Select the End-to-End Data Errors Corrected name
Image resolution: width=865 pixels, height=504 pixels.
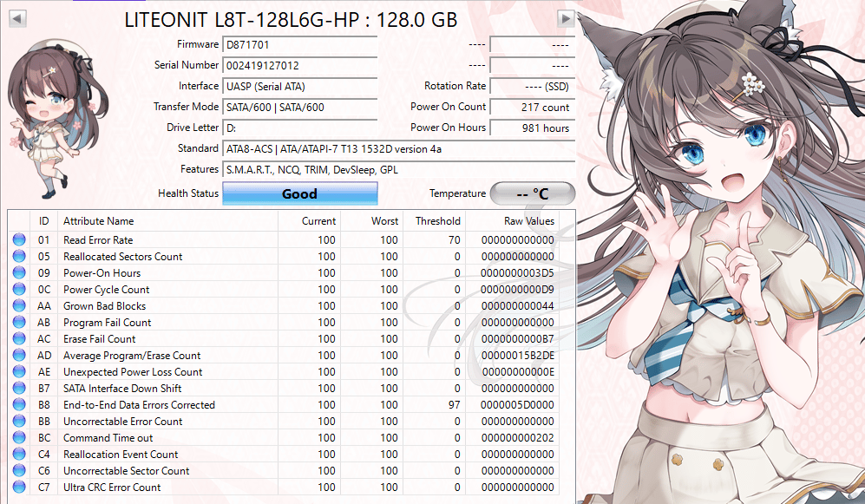tap(139, 405)
